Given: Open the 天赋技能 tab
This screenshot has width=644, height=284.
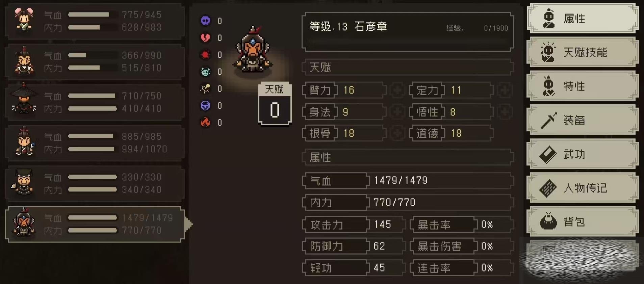Looking at the screenshot, I should pyautogui.click(x=583, y=52).
